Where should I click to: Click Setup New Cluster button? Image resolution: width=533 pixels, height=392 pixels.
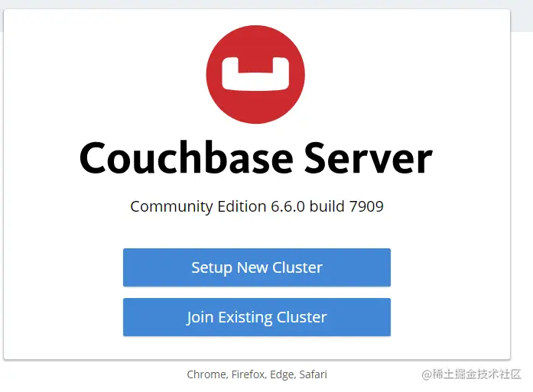click(257, 267)
